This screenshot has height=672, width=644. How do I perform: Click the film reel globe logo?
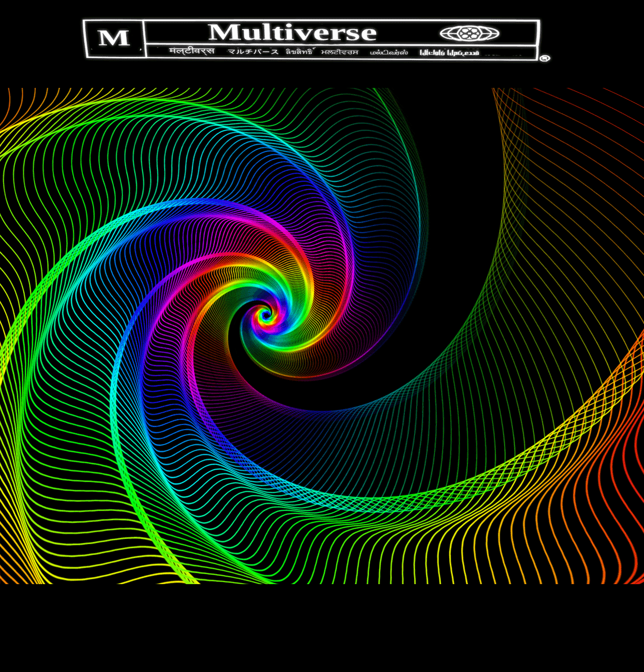point(470,34)
